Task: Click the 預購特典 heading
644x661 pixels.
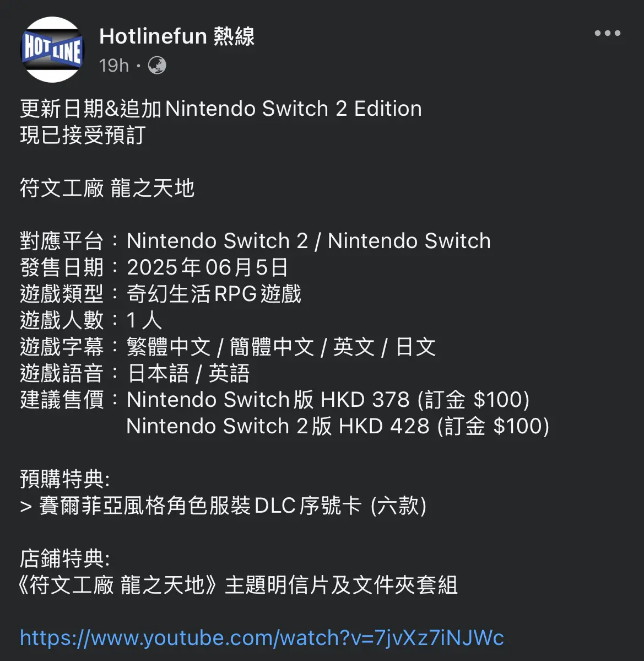Action: coord(65,479)
